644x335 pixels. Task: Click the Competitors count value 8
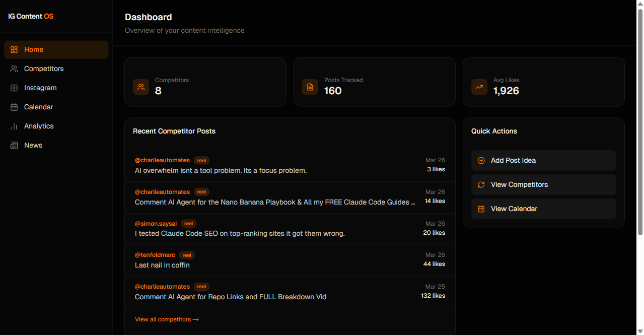coord(158,91)
